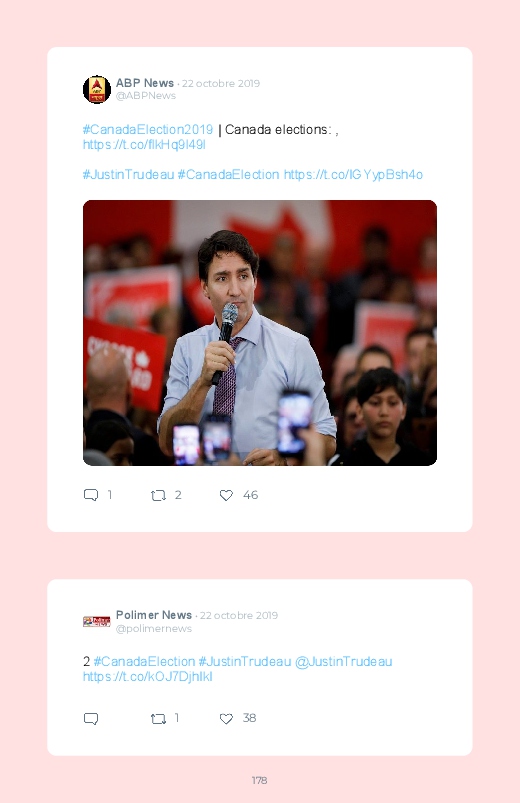Open the @JustinTrudeau mention
Image resolution: width=520 pixels, height=803 pixels.
[x=343, y=662]
